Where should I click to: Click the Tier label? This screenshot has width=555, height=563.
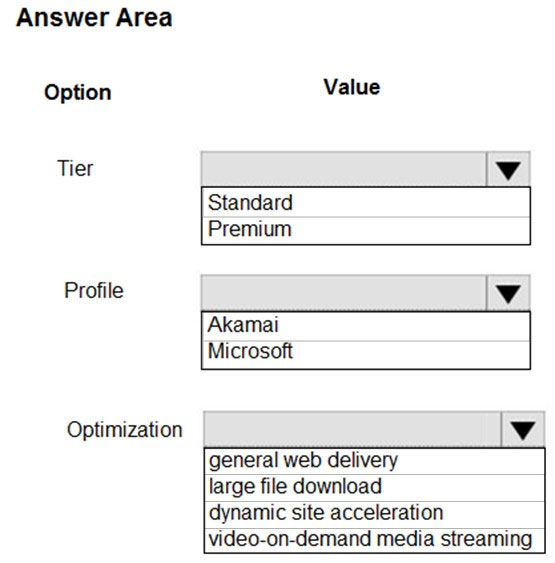click(x=75, y=168)
